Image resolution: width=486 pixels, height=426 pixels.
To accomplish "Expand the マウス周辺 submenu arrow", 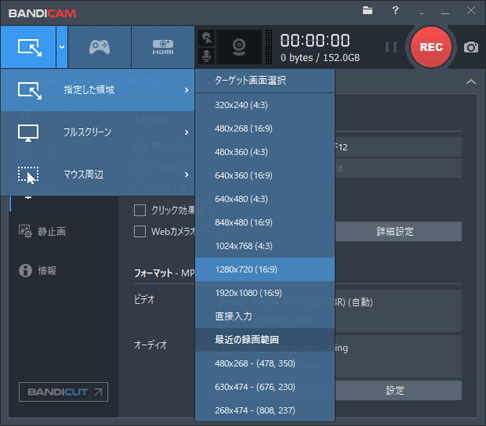I will point(187,175).
